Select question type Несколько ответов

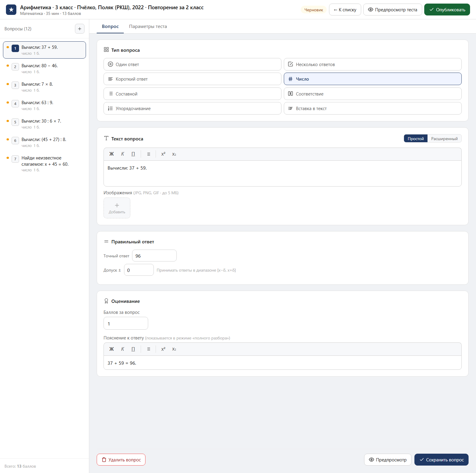pyautogui.click(x=373, y=64)
